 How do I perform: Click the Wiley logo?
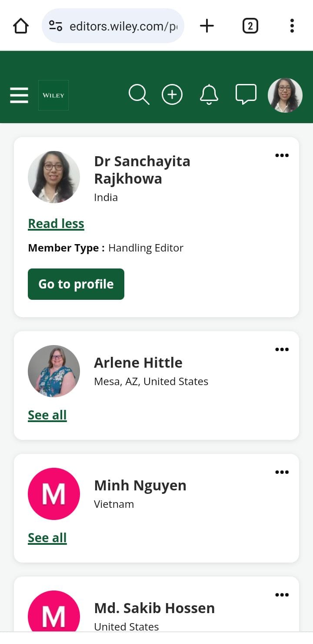click(x=53, y=95)
